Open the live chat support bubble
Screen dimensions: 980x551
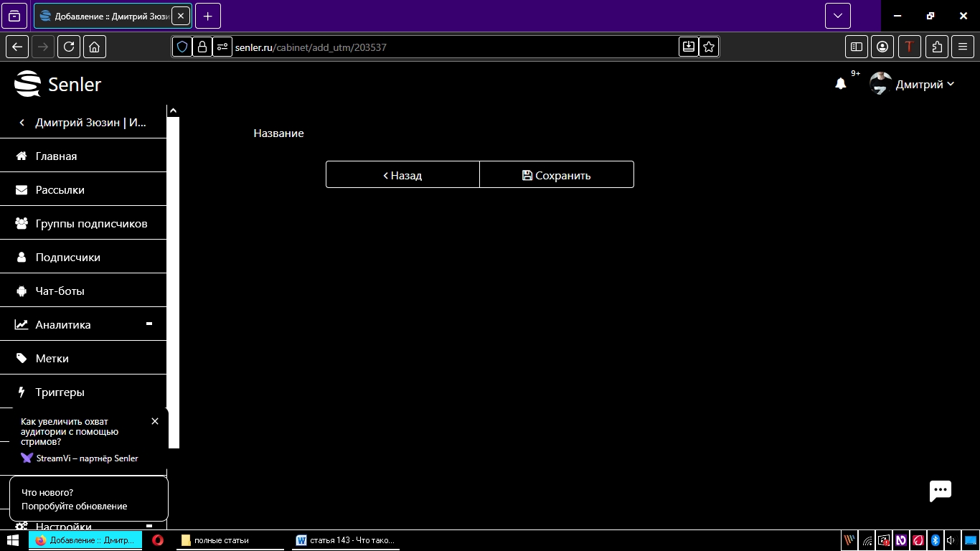pyautogui.click(x=940, y=491)
